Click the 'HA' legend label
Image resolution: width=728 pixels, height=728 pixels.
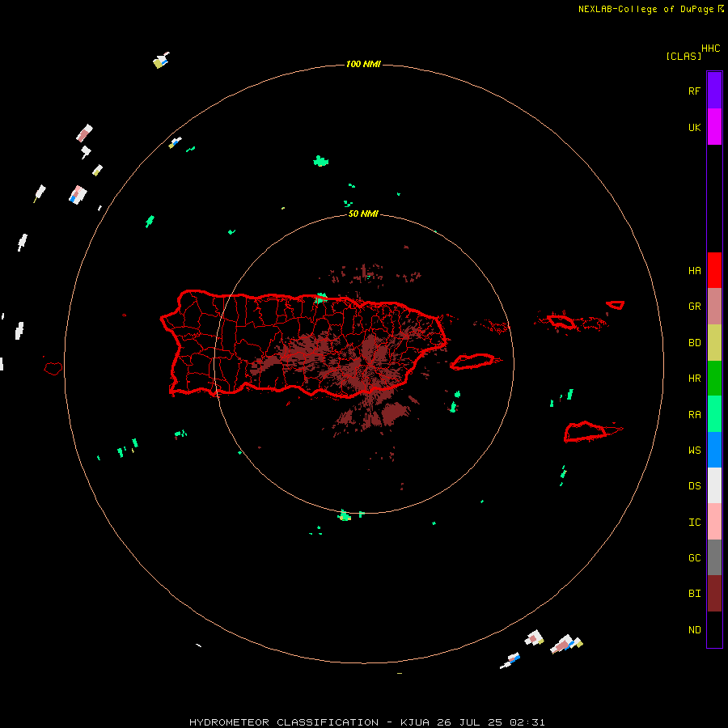click(694, 271)
